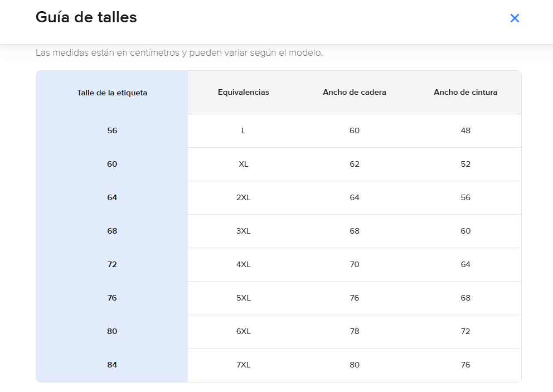Click the centimeters measurement note text
The width and height of the screenshot is (553, 392).
[179, 54]
